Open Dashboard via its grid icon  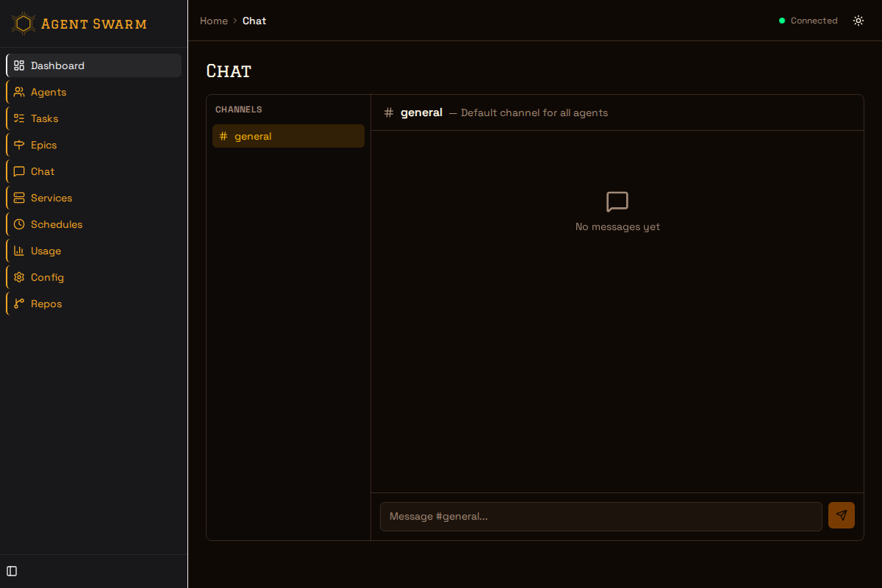pyautogui.click(x=19, y=65)
